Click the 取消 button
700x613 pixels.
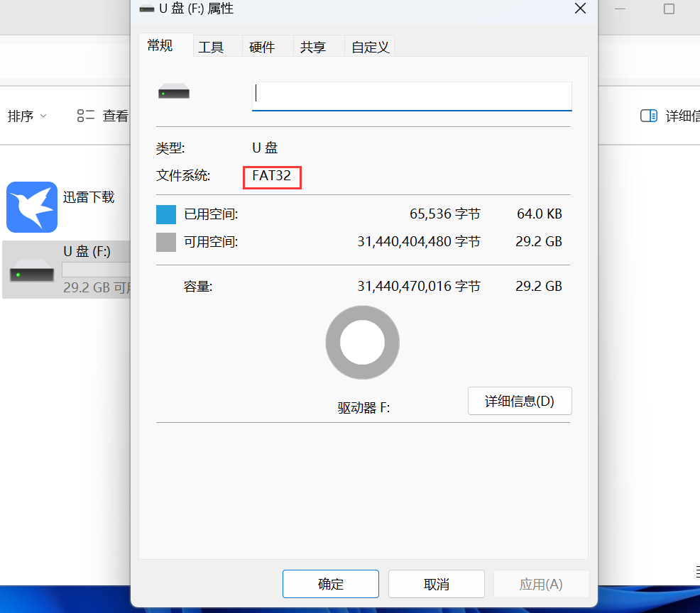coord(437,584)
